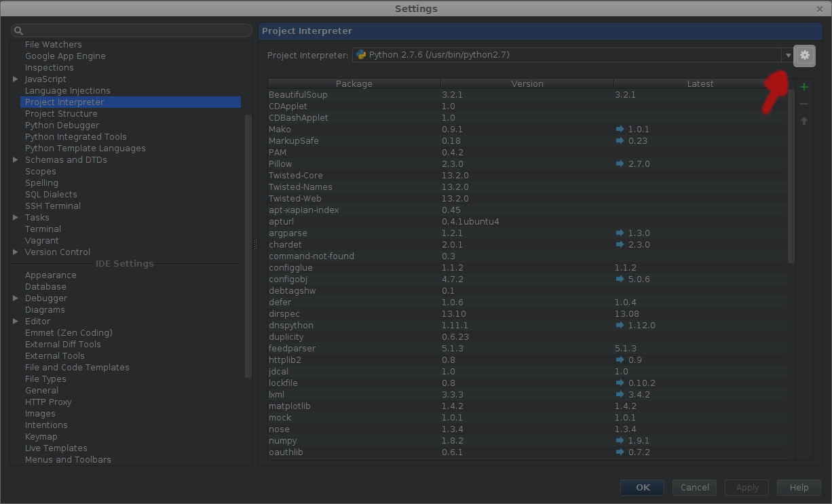Screen dimensions: 832x504
Task: Click the green plus install package icon
Action: [804, 87]
